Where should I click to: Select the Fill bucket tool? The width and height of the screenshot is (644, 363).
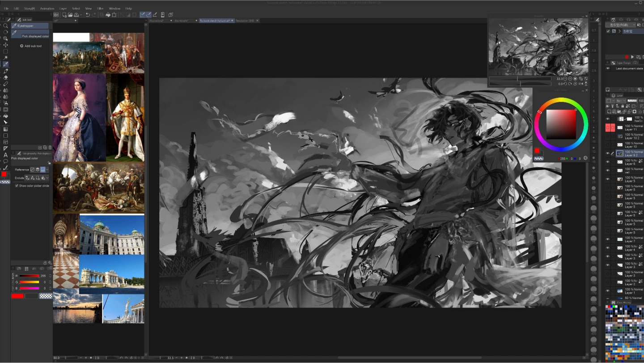coord(5,116)
